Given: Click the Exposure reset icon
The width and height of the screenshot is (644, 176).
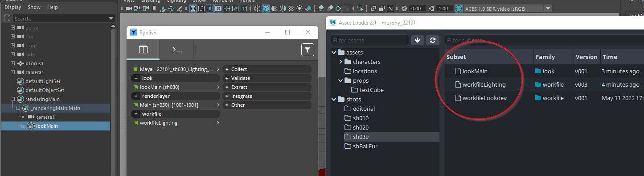Looking at the screenshot, I should [x=404, y=8].
